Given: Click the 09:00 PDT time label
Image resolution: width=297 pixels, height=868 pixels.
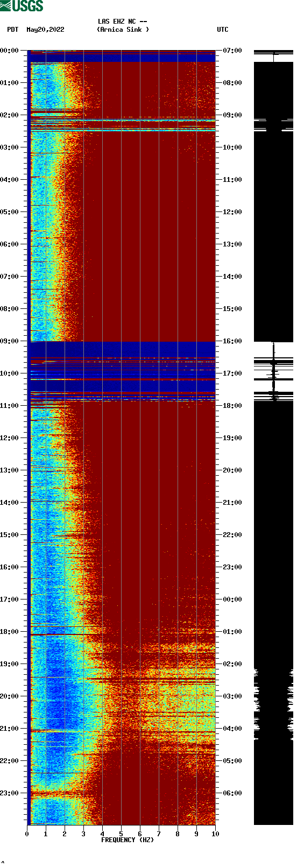Looking at the screenshot, I should click(x=9, y=341).
